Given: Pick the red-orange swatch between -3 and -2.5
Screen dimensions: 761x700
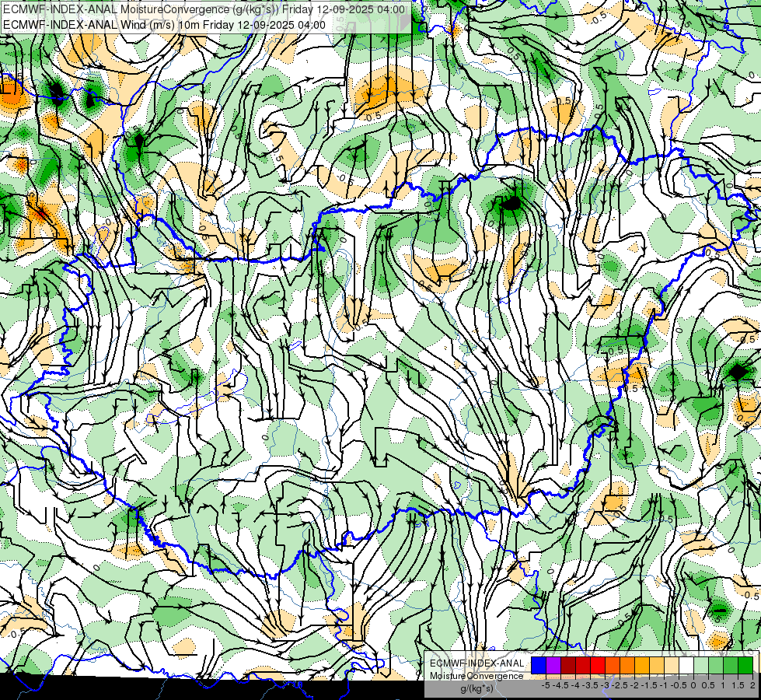Looking at the screenshot, I should click(x=613, y=665).
